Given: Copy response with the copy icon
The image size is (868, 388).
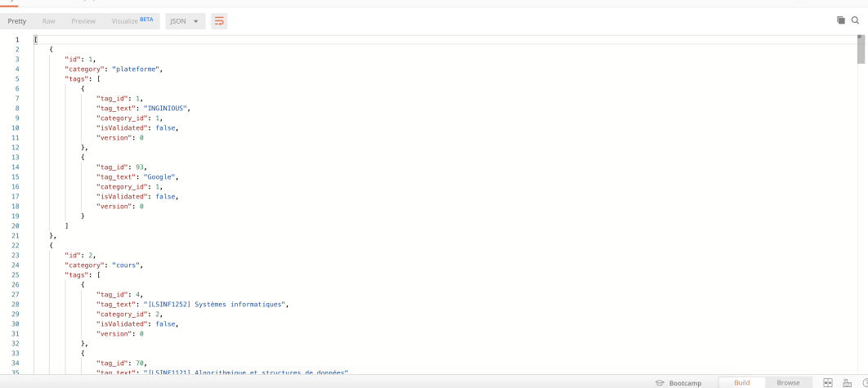Looking at the screenshot, I should 841,20.
